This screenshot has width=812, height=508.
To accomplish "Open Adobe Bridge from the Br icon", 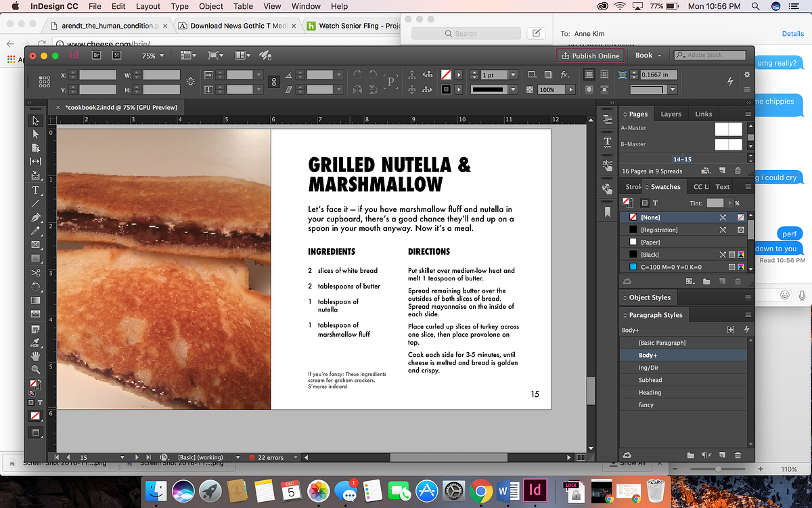I will [96, 56].
